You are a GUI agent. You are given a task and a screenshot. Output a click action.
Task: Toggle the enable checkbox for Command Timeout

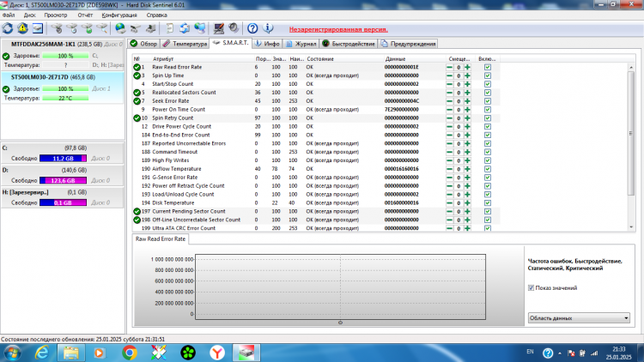(488, 153)
